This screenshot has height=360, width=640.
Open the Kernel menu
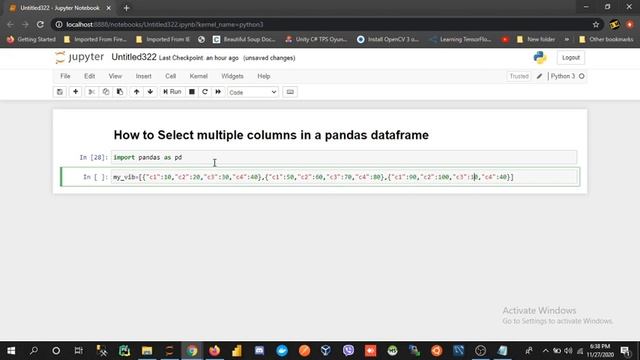[x=198, y=76]
